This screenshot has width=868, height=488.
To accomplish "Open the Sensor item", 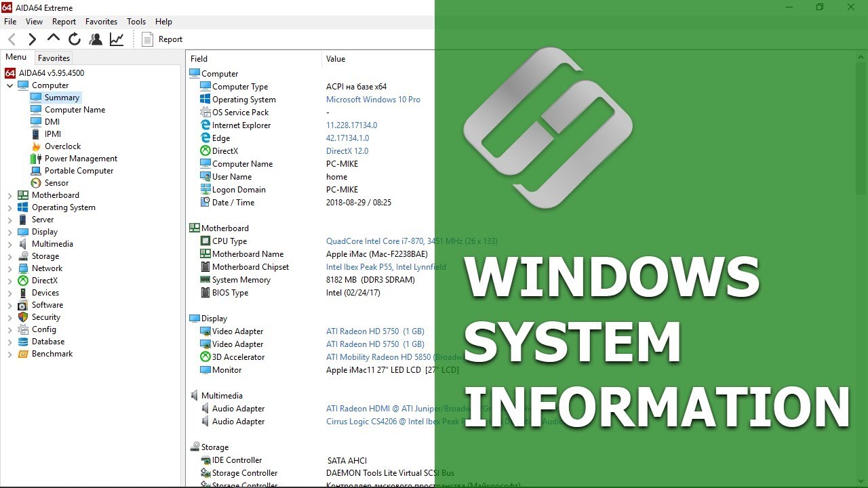I will [x=56, y=183].
